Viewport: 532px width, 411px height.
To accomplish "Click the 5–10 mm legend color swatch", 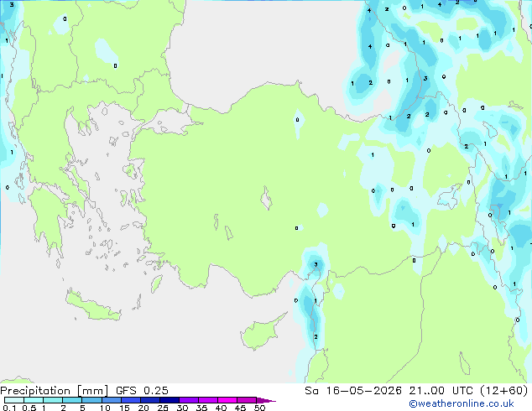I will click(x=91, y=400).
